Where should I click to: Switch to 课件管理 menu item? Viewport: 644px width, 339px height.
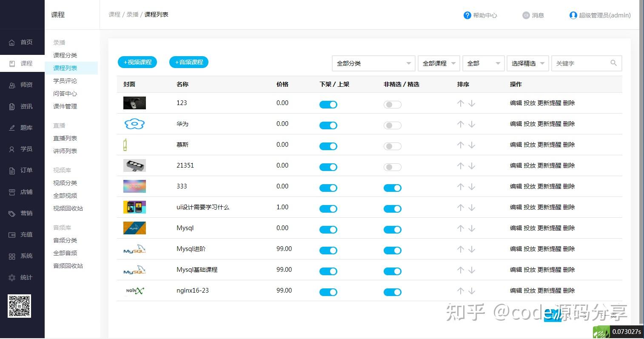tap(65, 106)
